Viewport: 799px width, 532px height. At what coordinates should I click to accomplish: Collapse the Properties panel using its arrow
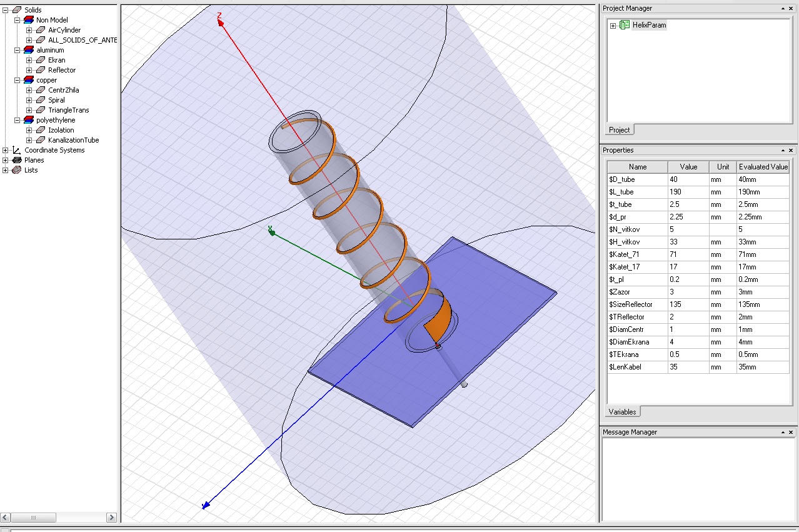click(782, 151)
